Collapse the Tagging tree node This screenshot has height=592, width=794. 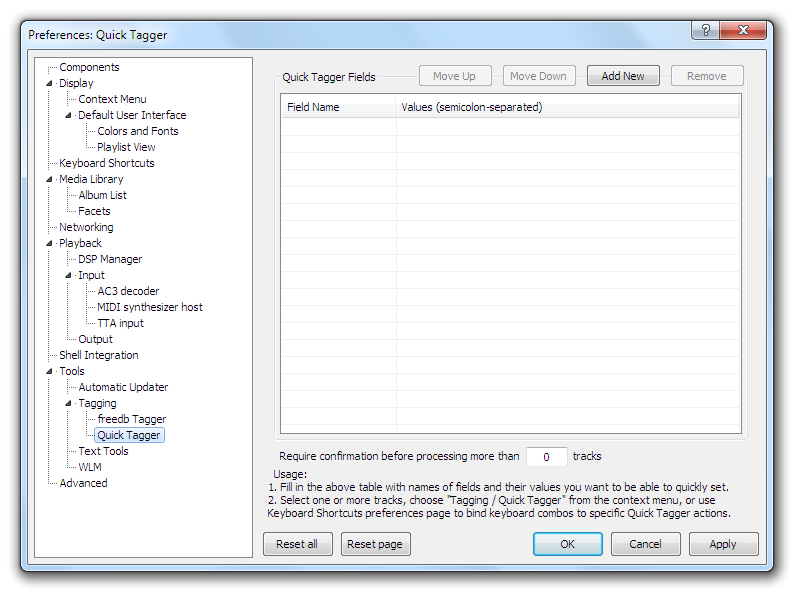point(69,404)
